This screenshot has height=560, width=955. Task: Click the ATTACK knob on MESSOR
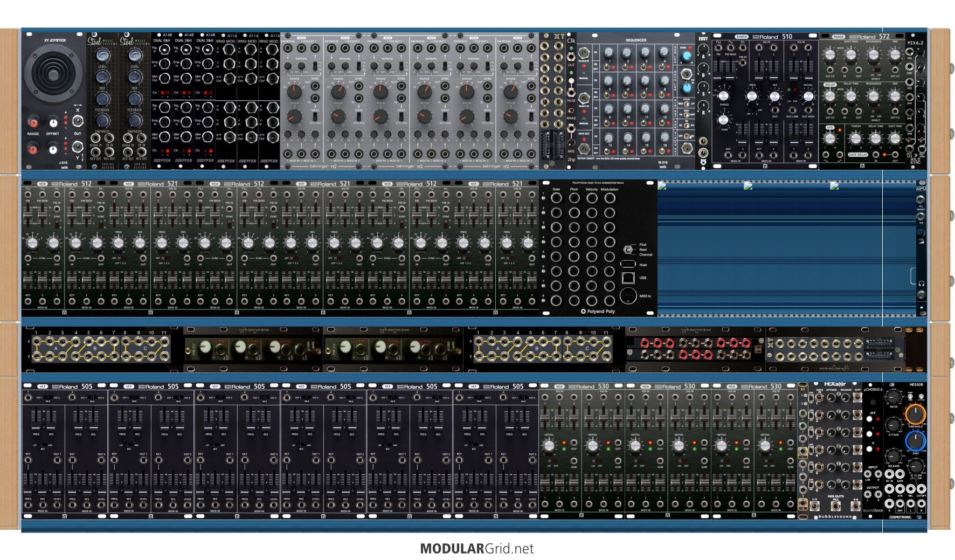(894, 425)
